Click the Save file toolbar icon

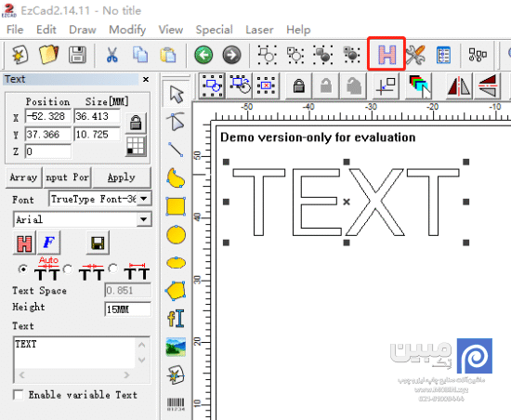coord(77,55)
